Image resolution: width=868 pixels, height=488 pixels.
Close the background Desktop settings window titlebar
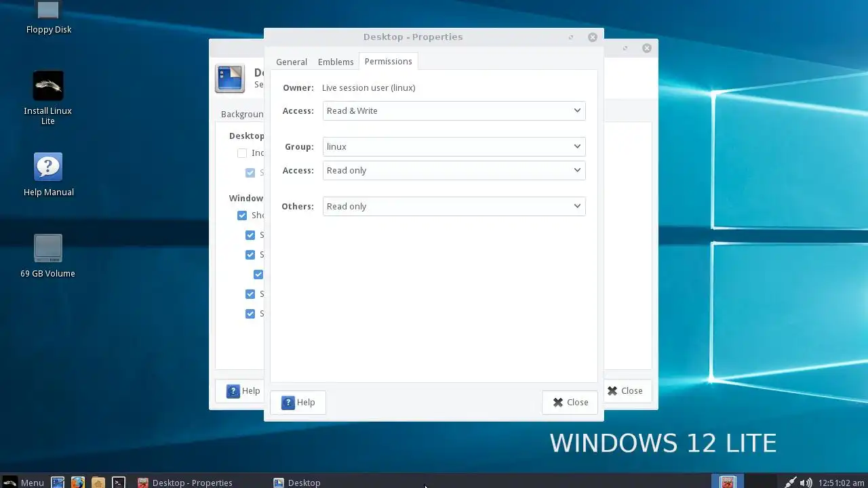coord(647,48)
